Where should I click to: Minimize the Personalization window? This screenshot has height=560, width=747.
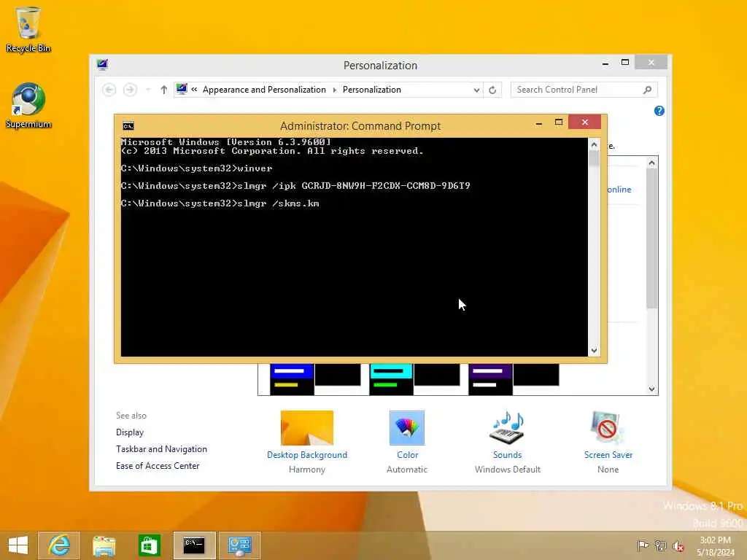(x=605, y=63)
